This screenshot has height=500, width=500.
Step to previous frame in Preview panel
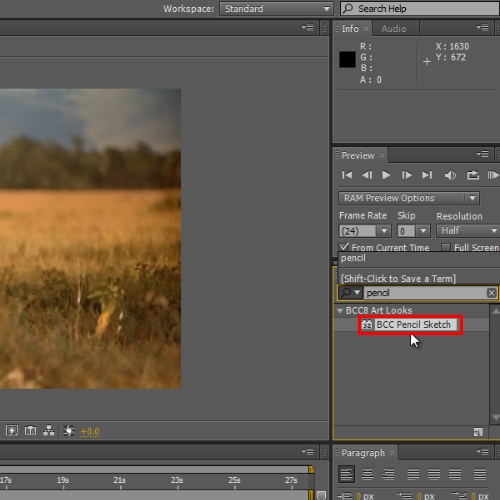(367, 175)
